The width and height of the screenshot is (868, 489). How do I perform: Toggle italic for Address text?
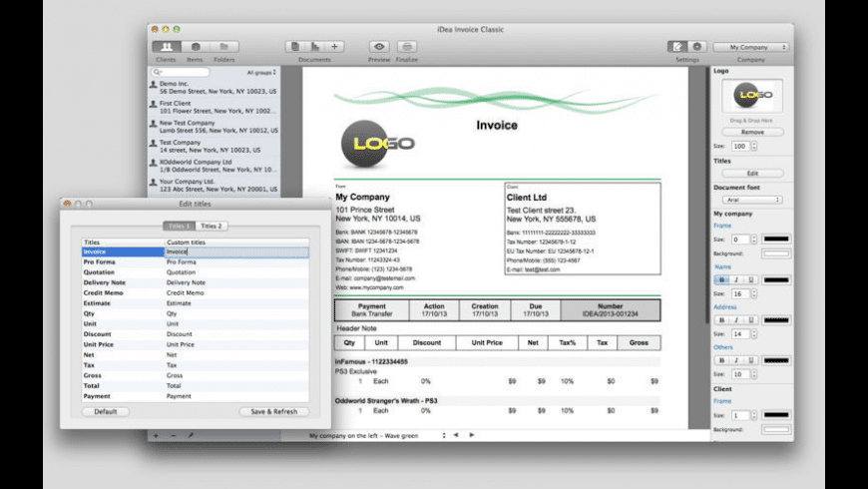pos(736,320)
